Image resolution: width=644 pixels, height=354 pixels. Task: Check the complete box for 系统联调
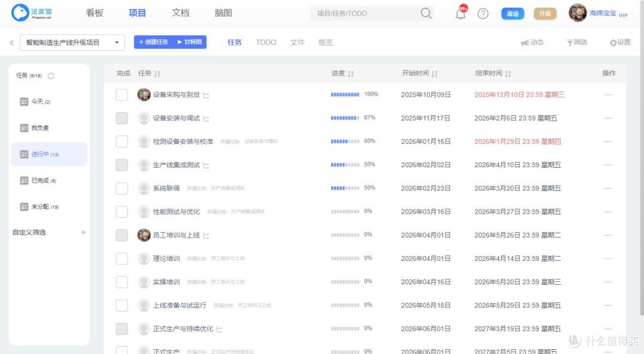pyautogui.click(x=122, y=188)
